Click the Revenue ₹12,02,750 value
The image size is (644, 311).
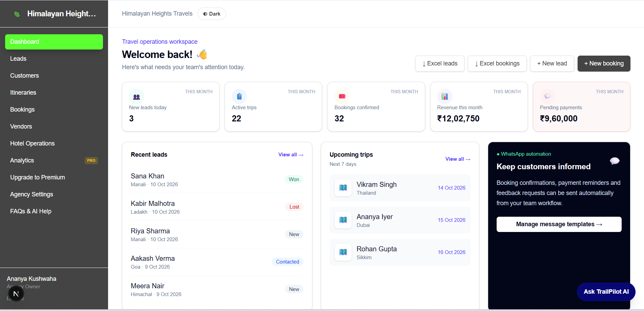pyautogui.click(x=458, y=119)
